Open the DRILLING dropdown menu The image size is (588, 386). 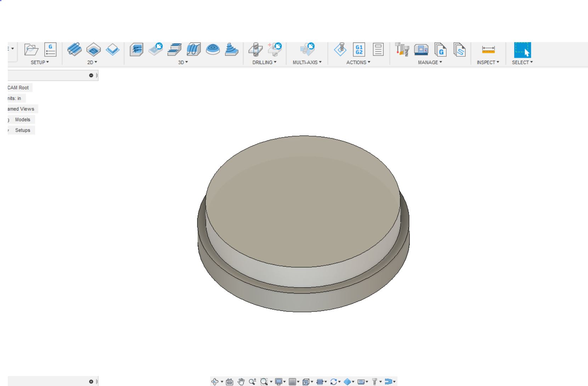click(x=264, y=62)
